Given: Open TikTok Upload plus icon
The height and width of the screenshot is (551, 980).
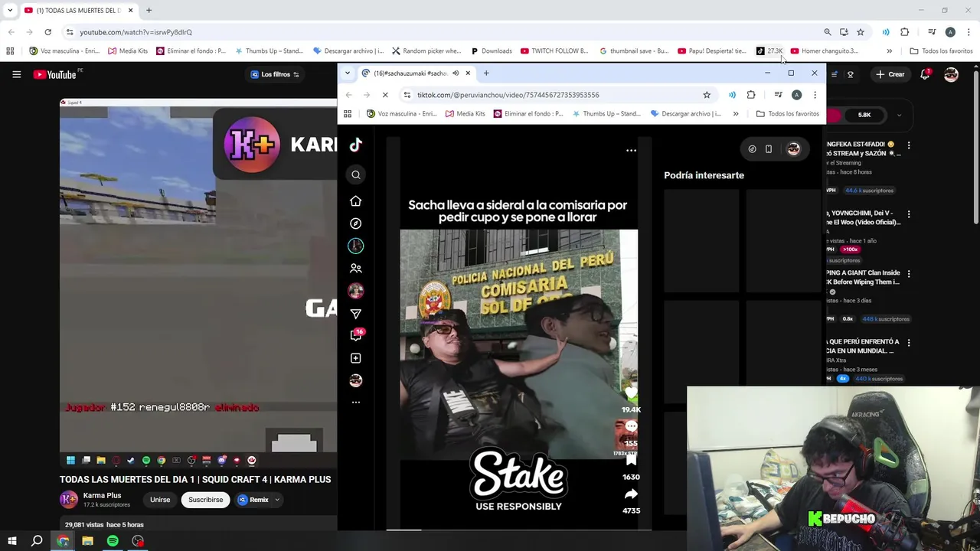Looking at the screenshot, I should point(355,358).
